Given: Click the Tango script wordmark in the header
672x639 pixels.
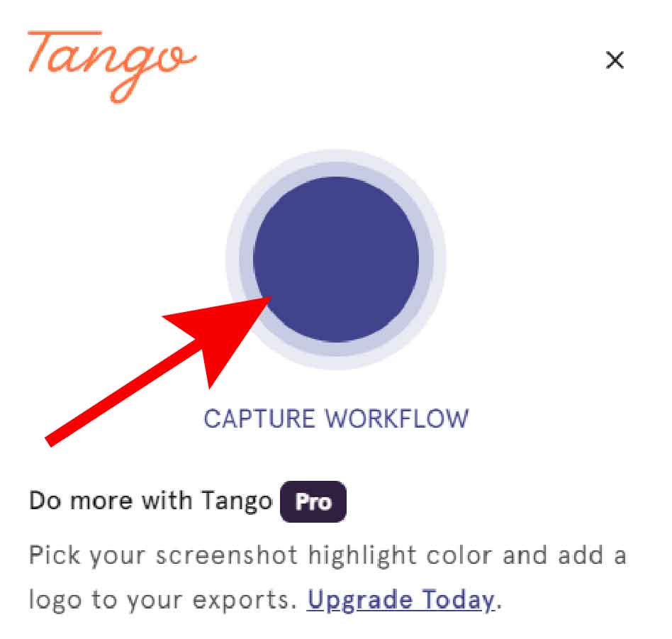Looking at the screenshot, I should (112, 67).
